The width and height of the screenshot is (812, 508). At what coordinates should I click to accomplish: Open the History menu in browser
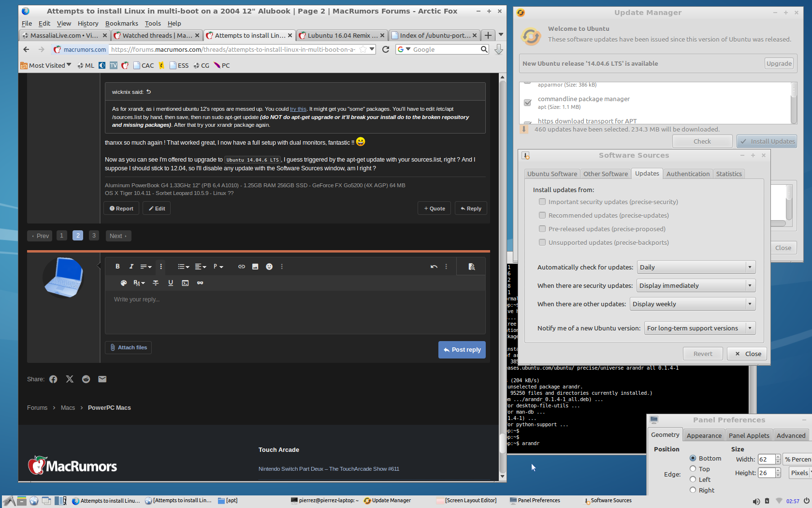click(x=88, y=23)
